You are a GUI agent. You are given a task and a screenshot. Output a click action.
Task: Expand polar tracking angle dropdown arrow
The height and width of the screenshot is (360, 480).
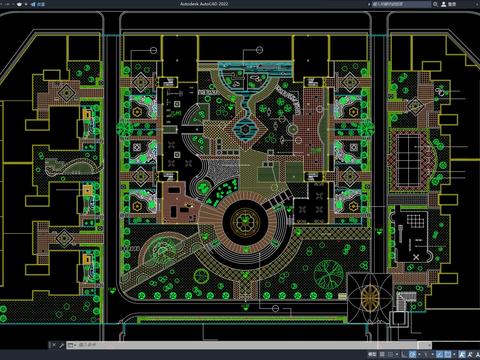point(419,354)
